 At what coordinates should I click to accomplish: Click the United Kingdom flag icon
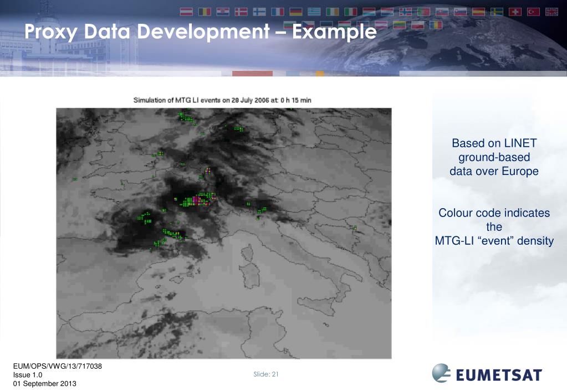tap(551, 12)
